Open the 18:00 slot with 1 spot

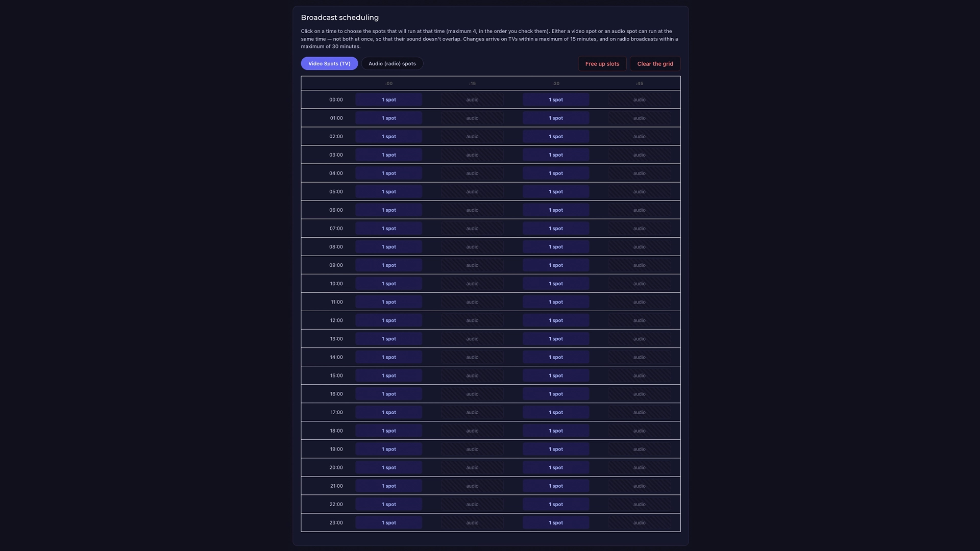(x=389, y=431)
